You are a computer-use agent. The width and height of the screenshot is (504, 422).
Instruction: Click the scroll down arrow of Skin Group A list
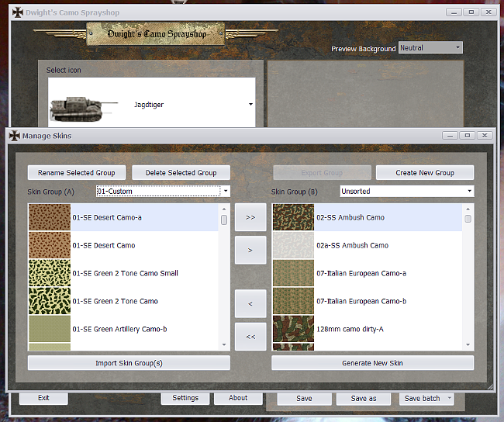[224, 345]
